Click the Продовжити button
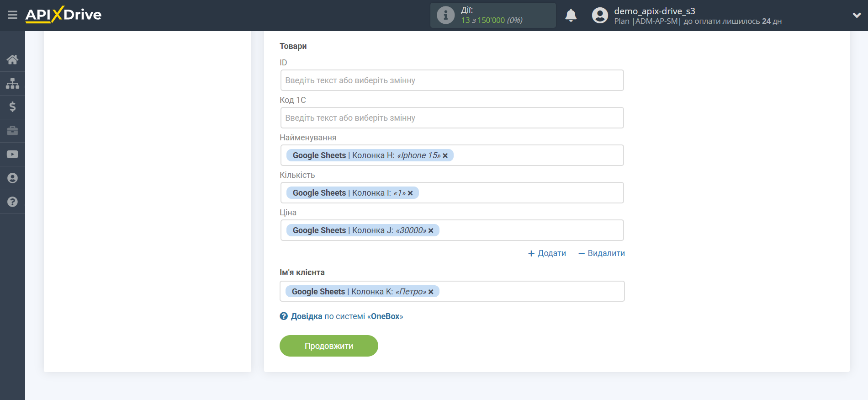This screenshot has height=400, width=868. (329, 346)
